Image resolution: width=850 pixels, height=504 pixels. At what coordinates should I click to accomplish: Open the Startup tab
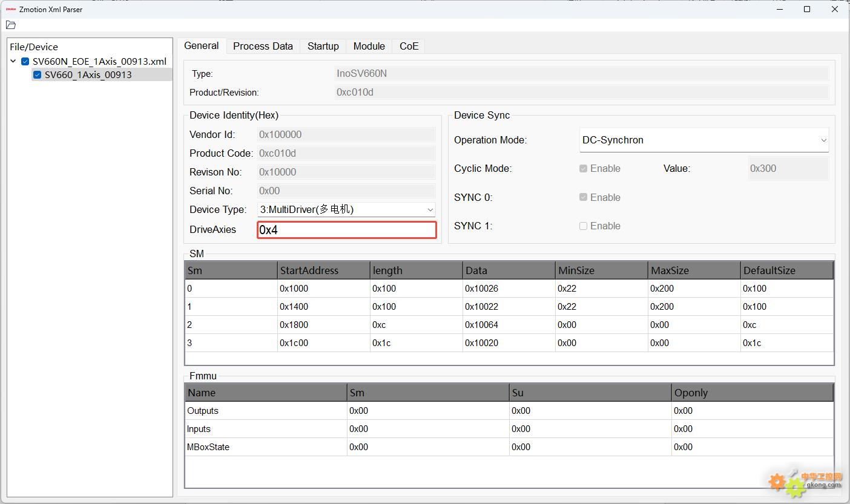click(x=323, y=46)
